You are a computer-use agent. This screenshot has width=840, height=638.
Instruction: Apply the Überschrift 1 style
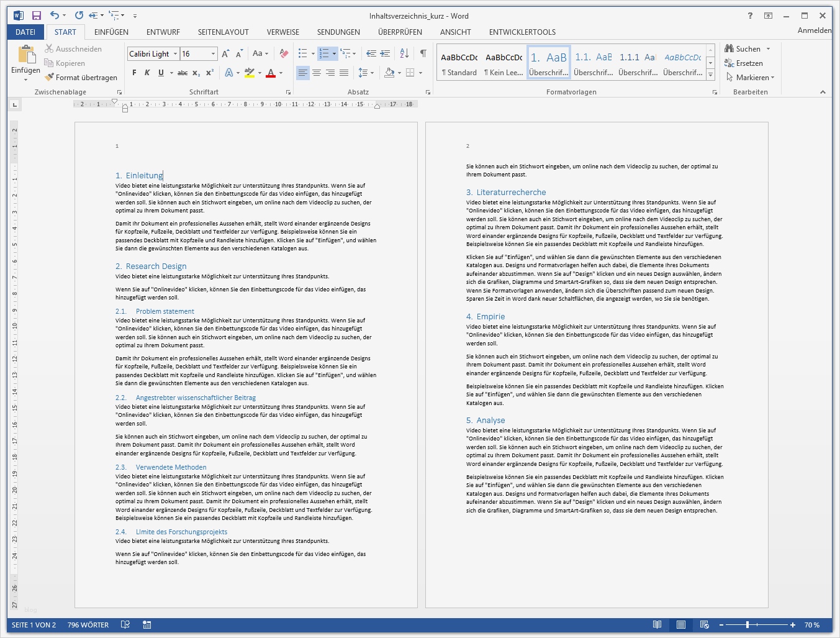click(x=548, y=62)
